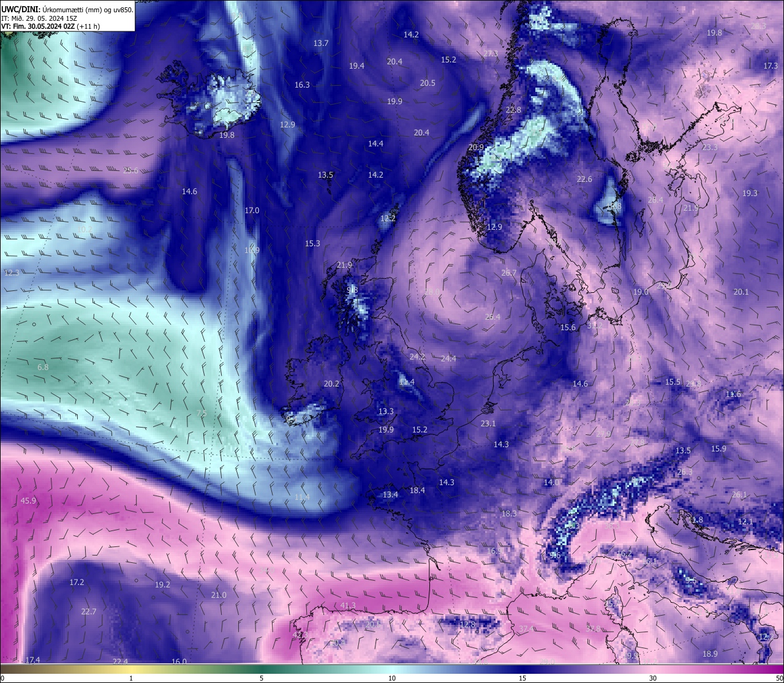Click the 10 tick on the color scale
The image size is (784, 683).
(392, 678)
